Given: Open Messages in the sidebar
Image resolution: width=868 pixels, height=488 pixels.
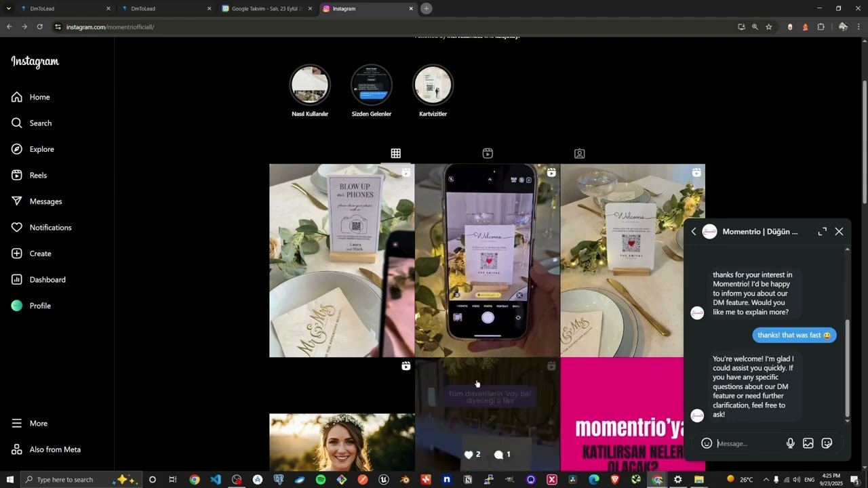Looking at the screenshot, I should (x=37, y=201).
